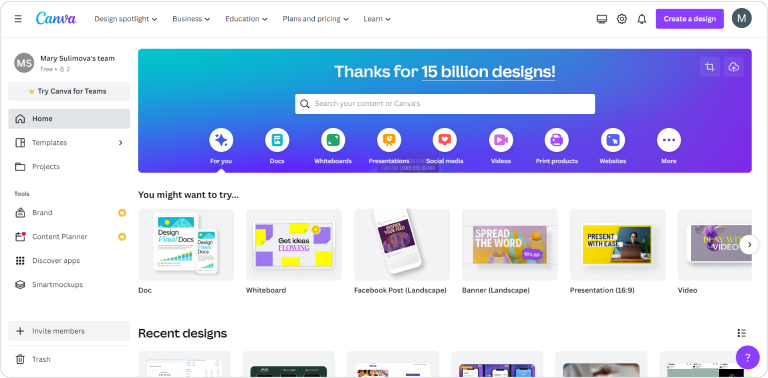Viewport: 768px width, 378px height.
Task: Click the Create a design button
Action: point(690,19)
